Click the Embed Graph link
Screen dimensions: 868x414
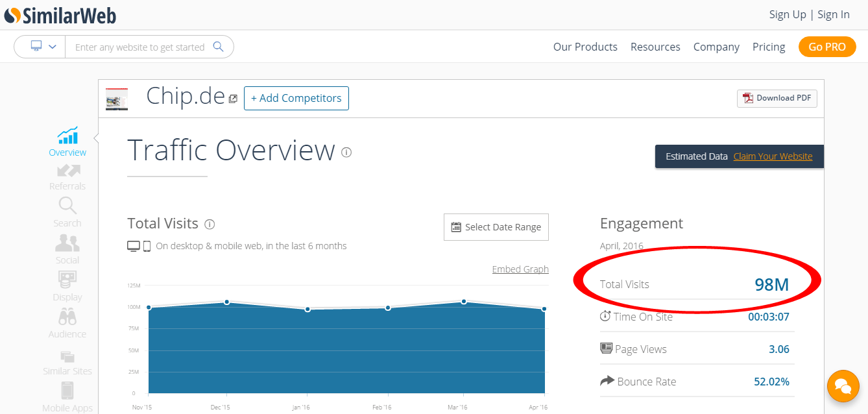tap(520, 269)
